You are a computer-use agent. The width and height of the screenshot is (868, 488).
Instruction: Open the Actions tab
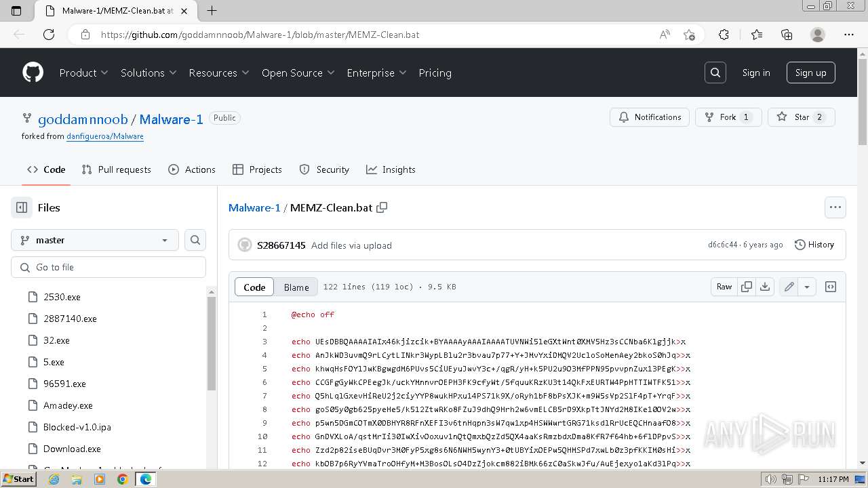pos(192,169)
